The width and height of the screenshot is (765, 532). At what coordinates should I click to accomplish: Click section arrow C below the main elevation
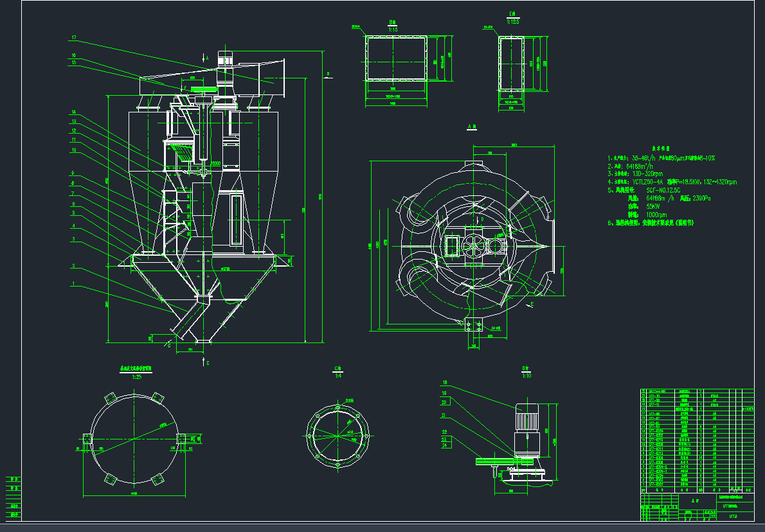tap(206, 362)
